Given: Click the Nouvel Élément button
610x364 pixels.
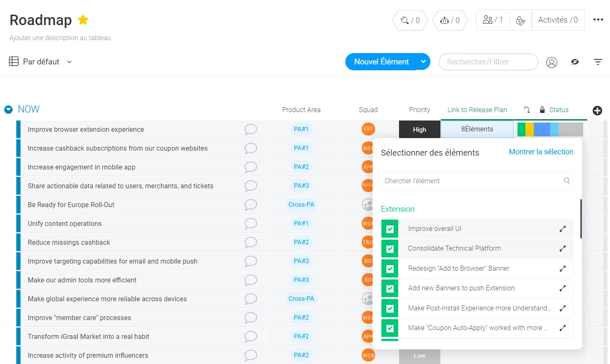Looking at the screenshot, I should coord(381,62).
